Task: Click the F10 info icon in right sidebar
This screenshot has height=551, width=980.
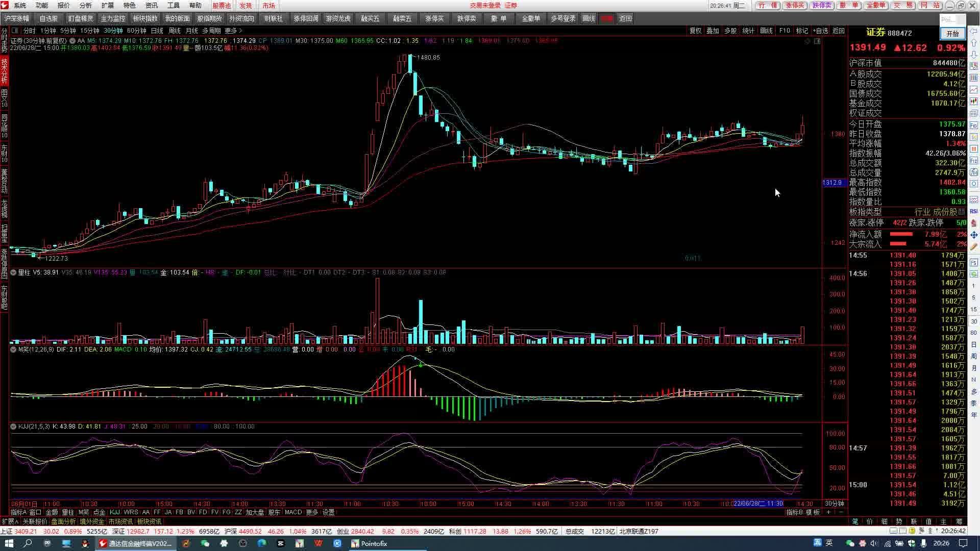Action: point(974,125)
